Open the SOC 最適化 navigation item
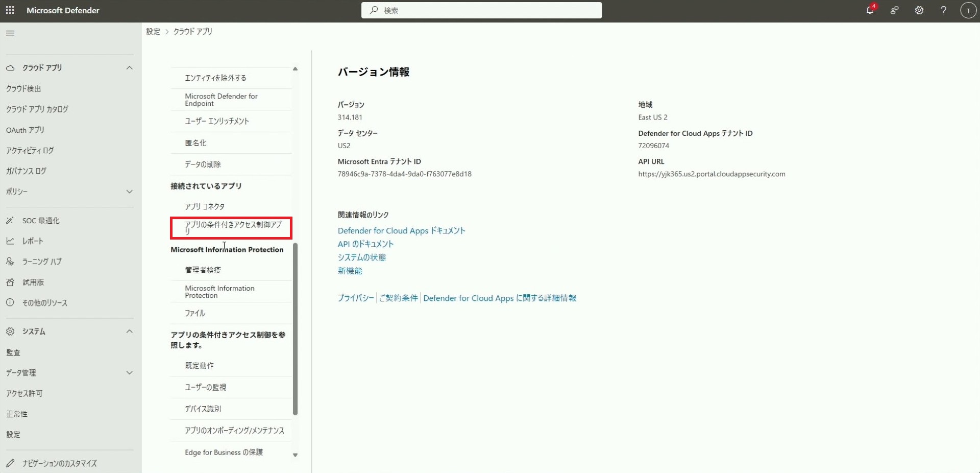 coord(41,221)
